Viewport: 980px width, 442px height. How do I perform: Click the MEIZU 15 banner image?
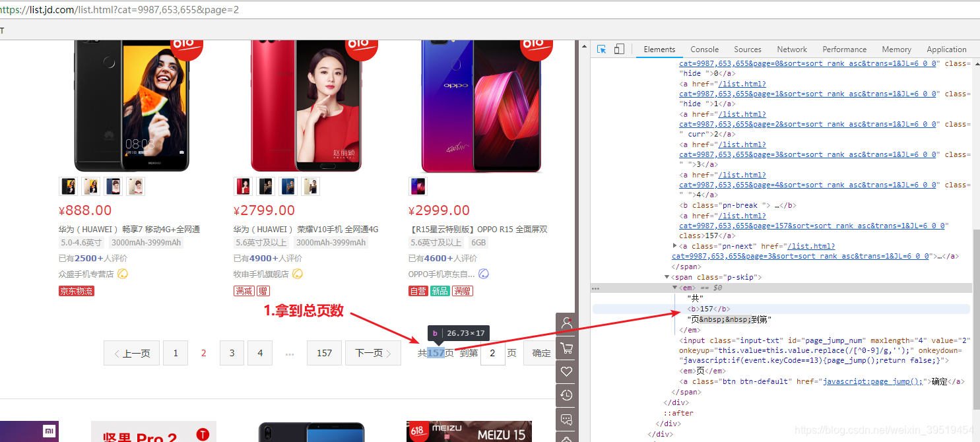469,431
